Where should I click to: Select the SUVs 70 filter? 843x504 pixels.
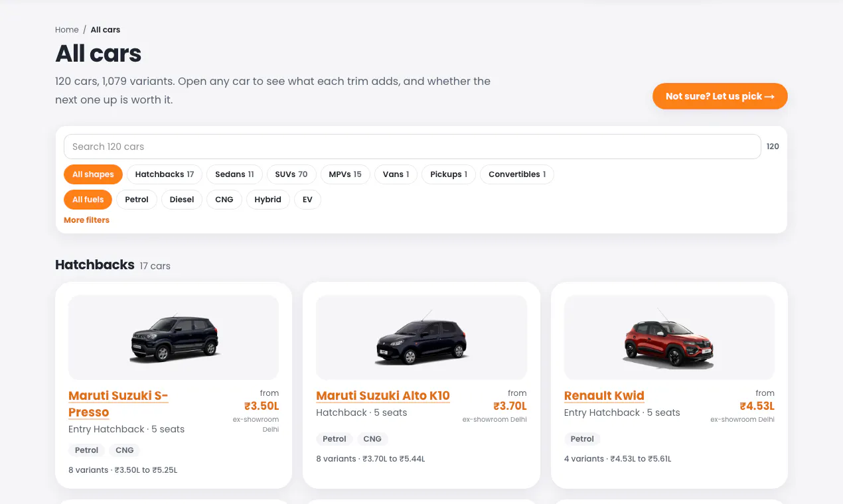click(x=291, y=174)
